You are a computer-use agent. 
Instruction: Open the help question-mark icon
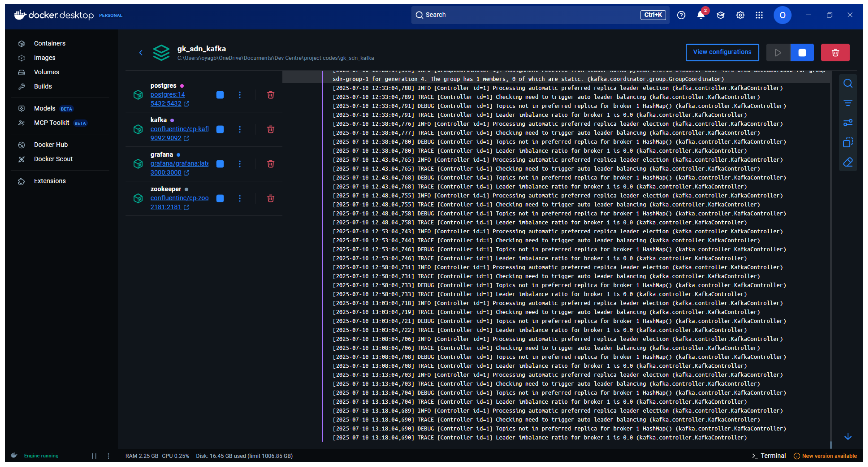pyautogui.click(x=681, y=15)
